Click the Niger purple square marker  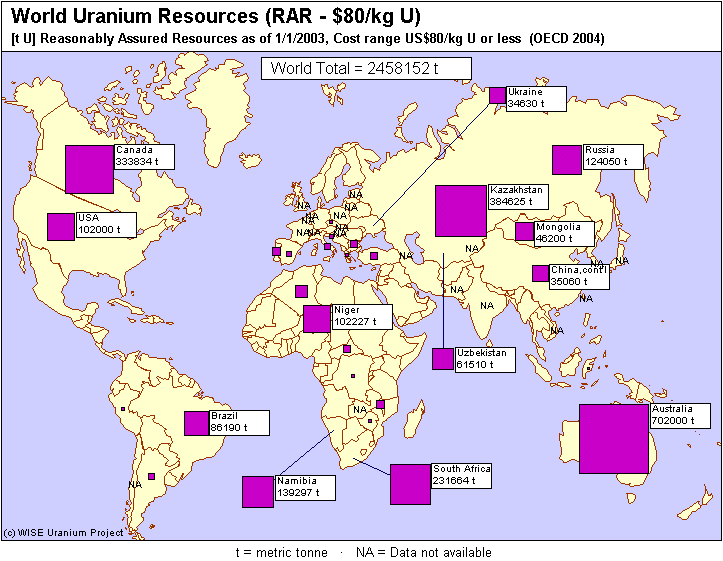pos(317,318)
